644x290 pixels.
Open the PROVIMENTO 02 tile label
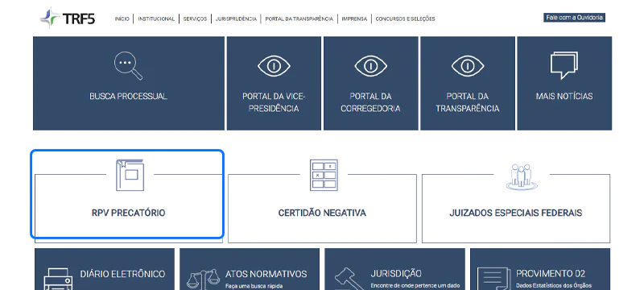[551, 274]
